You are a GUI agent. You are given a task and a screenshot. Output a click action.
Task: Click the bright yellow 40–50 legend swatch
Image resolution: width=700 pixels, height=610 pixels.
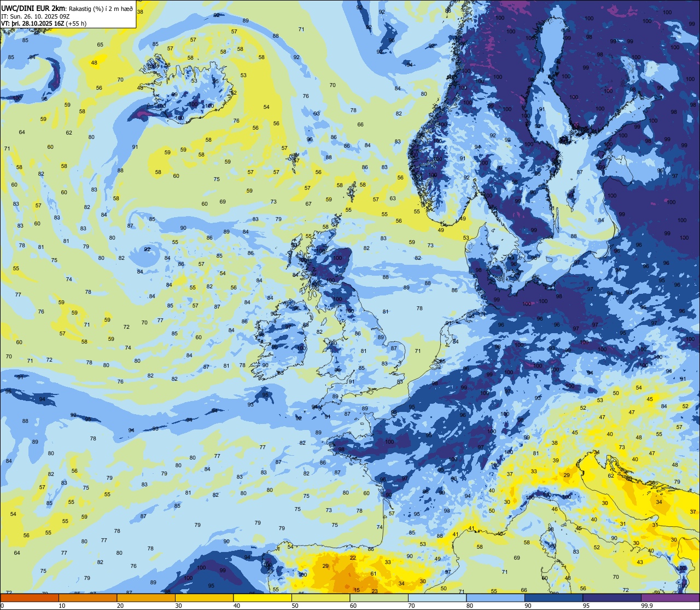pyautogui.click(x=262, y=597)
